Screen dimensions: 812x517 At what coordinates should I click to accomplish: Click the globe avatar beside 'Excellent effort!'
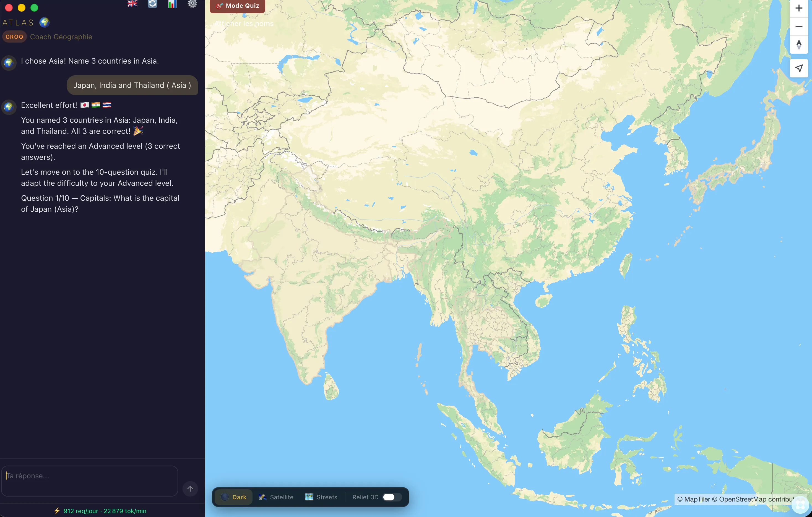pos(9,107)
